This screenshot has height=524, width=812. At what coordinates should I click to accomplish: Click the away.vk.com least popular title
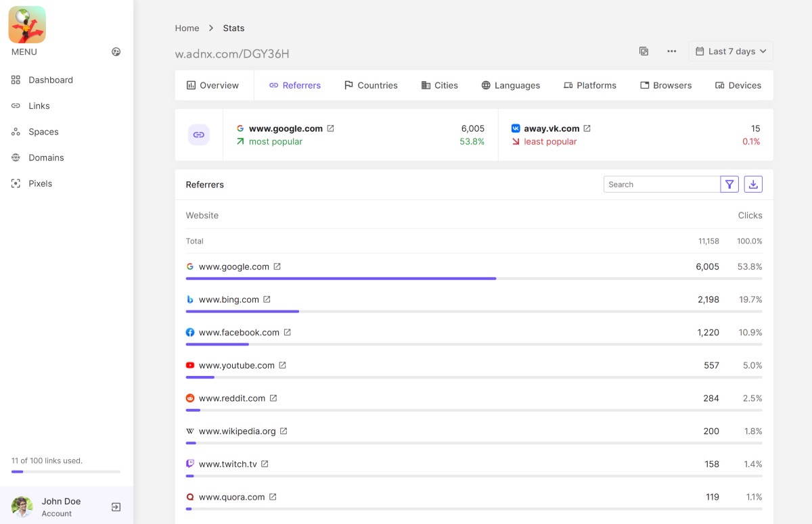pos(551,128)
